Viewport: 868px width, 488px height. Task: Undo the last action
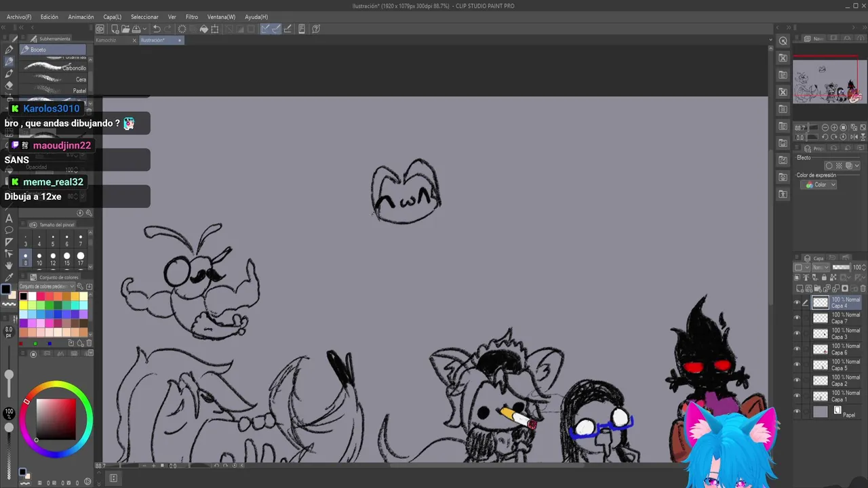pos(157,28)
